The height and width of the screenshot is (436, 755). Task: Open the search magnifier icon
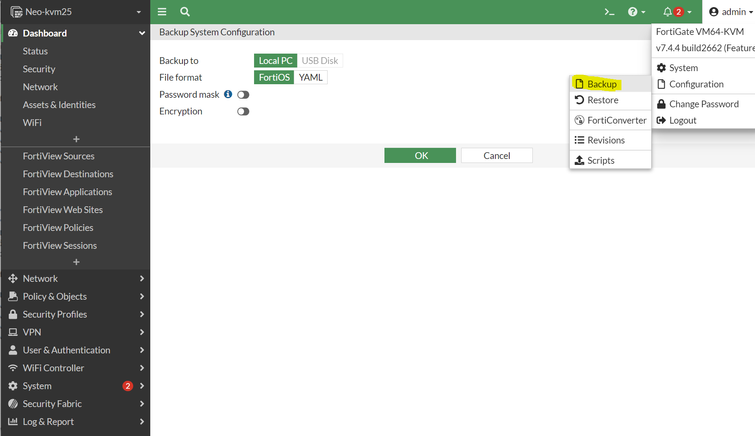click(x=185, y=12)
